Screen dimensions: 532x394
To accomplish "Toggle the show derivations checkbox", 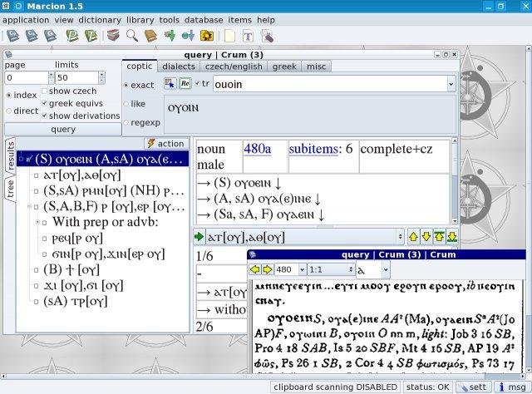I will pos(44,116).
